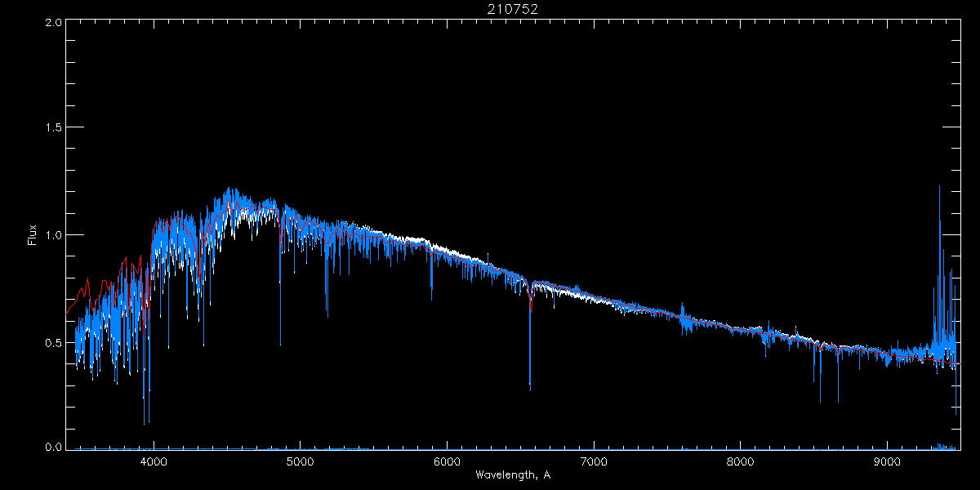Screen dimensions: 980x490
Task: Select the 4000 tick label on x-axis
Action: coord(154,461)
